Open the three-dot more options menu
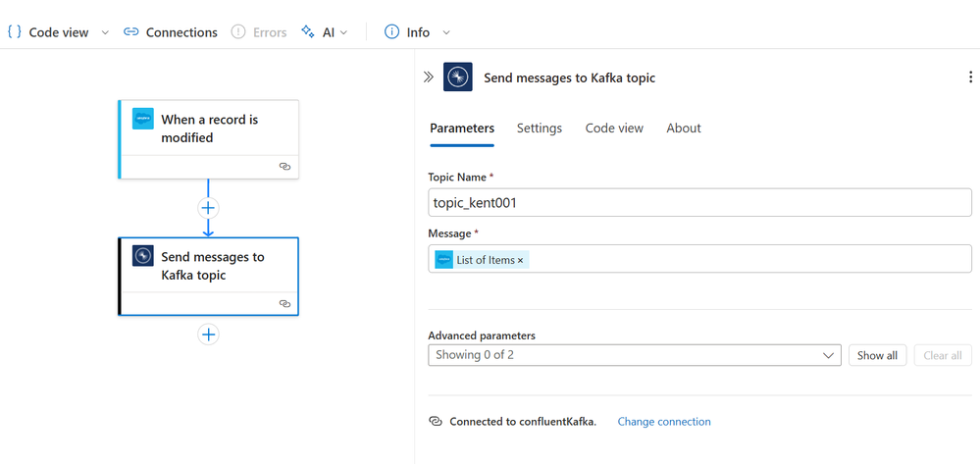Viewport: 980px width, 464px height. 970,77
